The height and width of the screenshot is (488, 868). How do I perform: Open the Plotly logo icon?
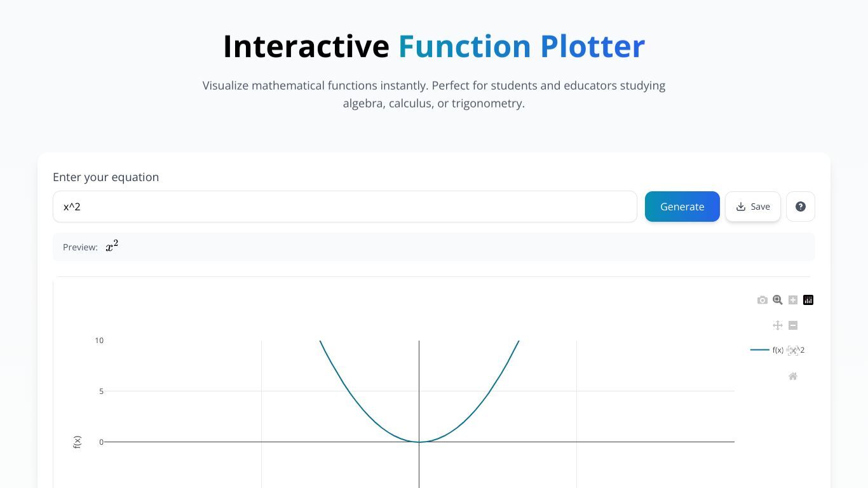808,300
